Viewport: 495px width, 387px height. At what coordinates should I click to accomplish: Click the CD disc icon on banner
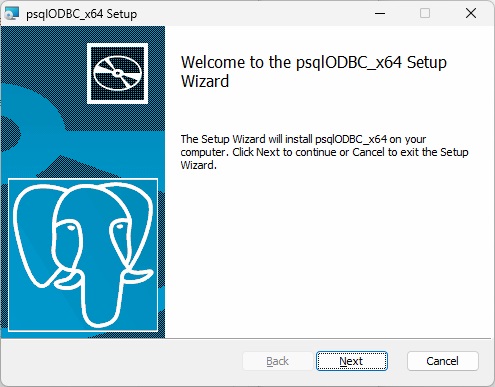pos(117,73)
